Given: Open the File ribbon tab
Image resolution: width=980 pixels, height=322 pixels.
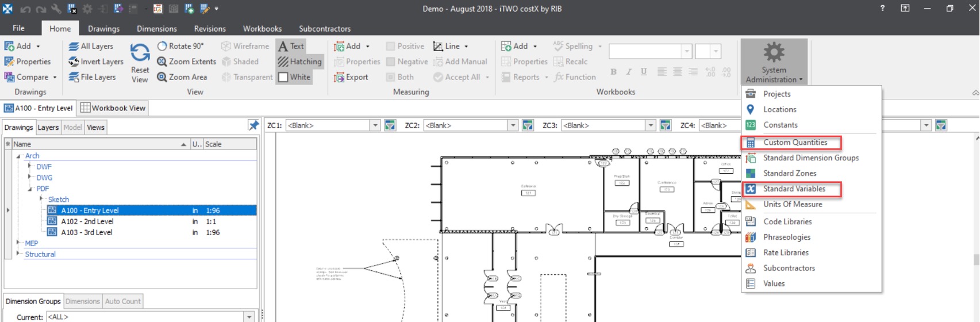Looking at the screenshot, I should click(18, 28).
